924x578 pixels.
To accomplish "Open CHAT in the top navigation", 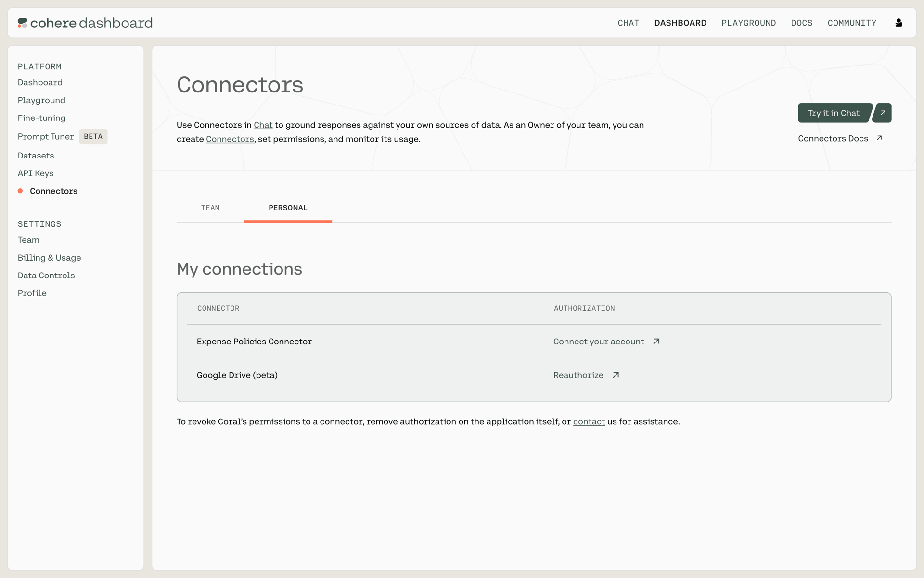I will click(x=629, y=23).
